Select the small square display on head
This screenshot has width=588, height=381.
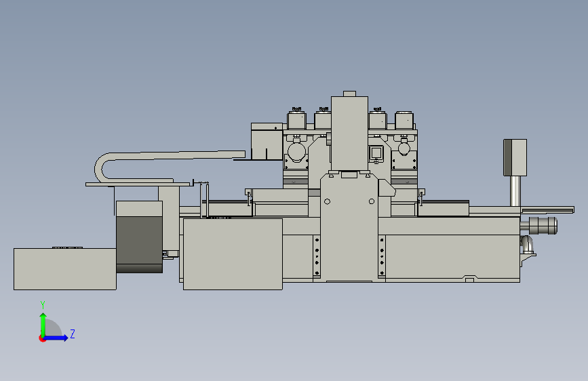(x=376, y=153)
